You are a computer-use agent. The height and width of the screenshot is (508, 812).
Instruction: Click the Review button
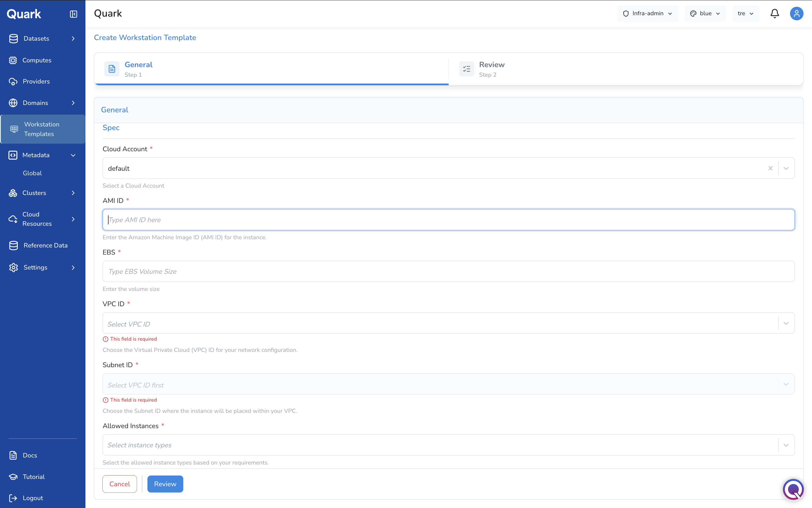coord(165,484)
